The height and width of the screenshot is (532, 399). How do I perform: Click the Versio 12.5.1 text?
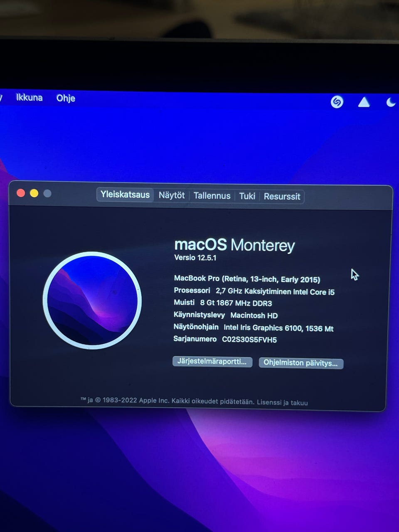coord(195,258)
